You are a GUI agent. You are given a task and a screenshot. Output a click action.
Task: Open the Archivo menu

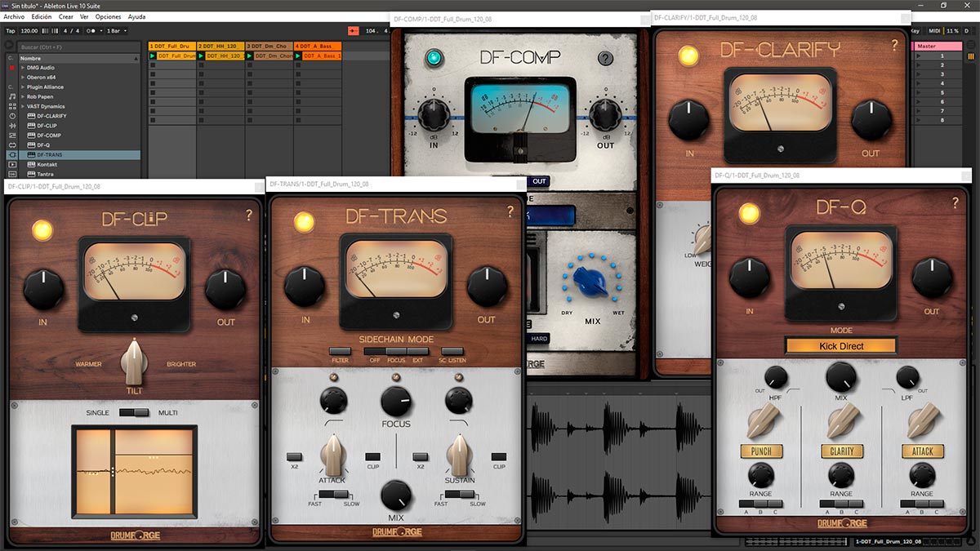click(x=14, y=16)
